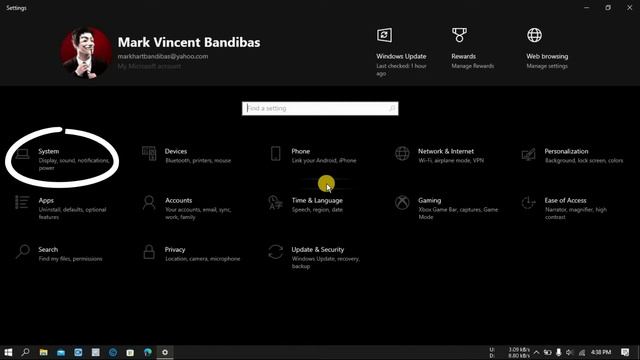Image resolution: width=640 pixels, height=360 pixels.
Task: Open the Windows Start menu
Action: [x=8, y=352]
